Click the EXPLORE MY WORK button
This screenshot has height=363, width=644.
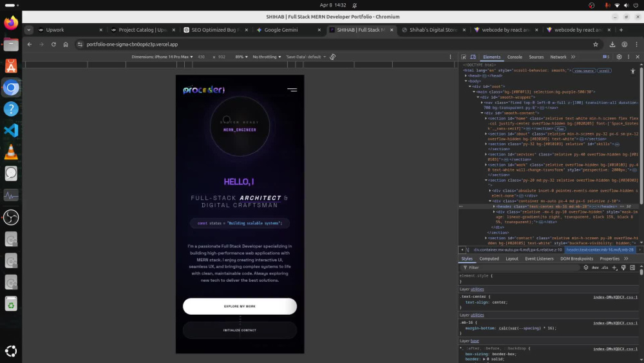click(240, 306)
